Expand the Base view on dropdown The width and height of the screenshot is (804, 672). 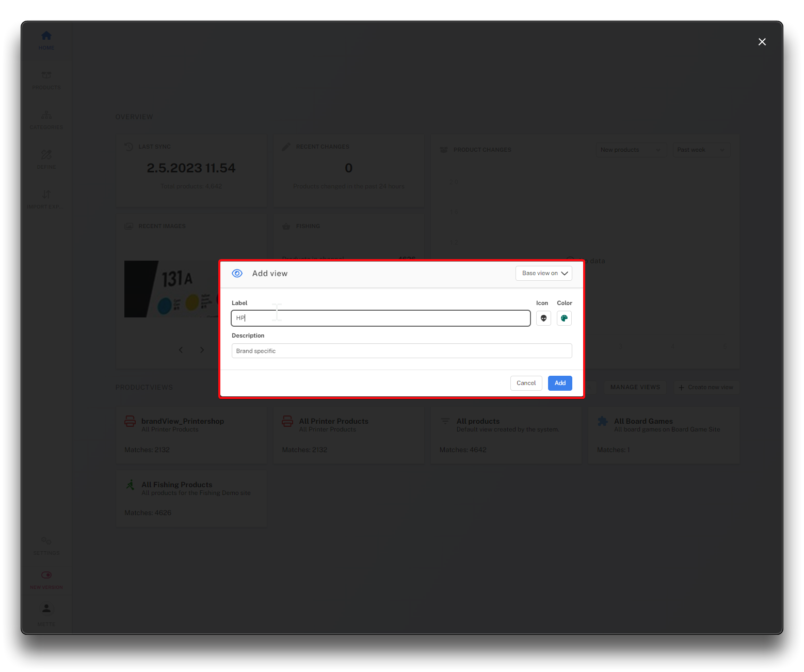pos(543,274)
